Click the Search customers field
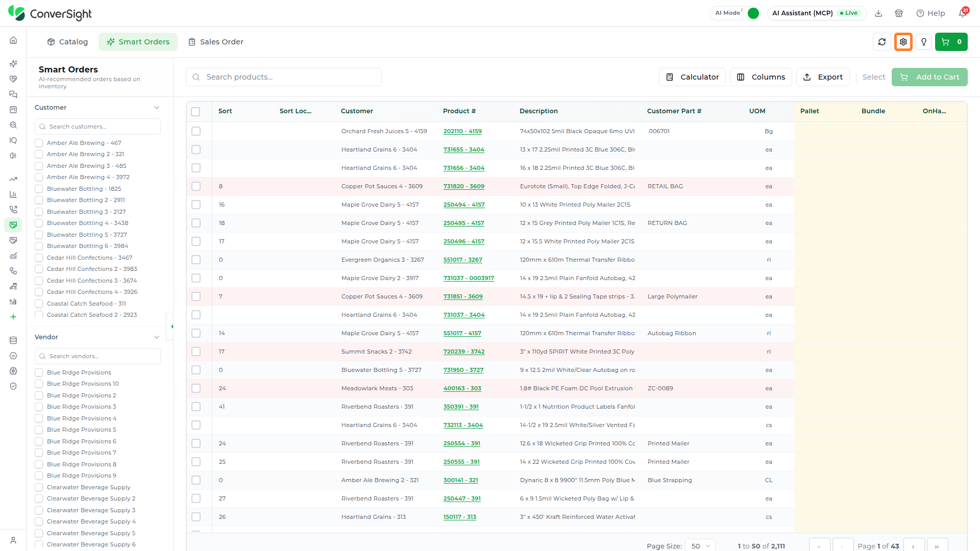 (x=97, y=127)
